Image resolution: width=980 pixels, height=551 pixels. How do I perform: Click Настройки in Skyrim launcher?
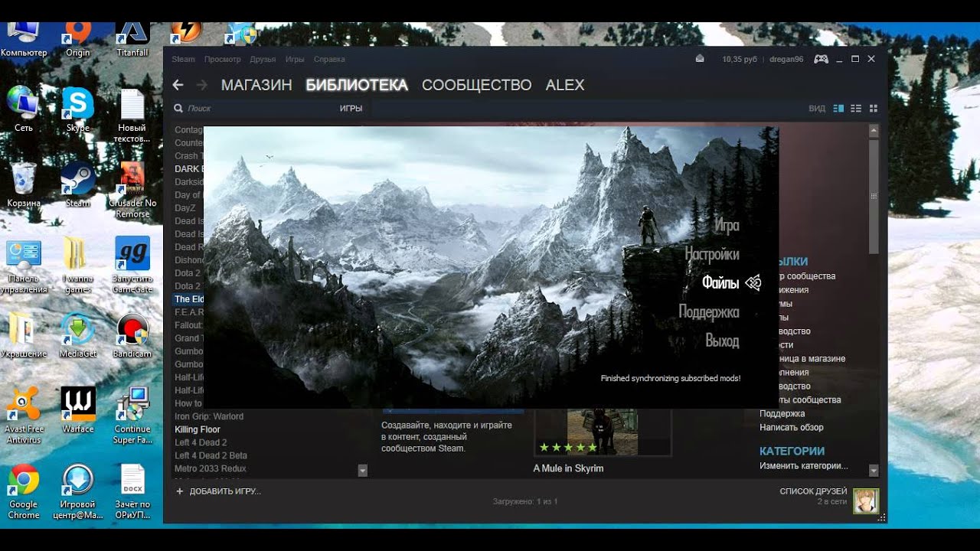tap(712, 254)
